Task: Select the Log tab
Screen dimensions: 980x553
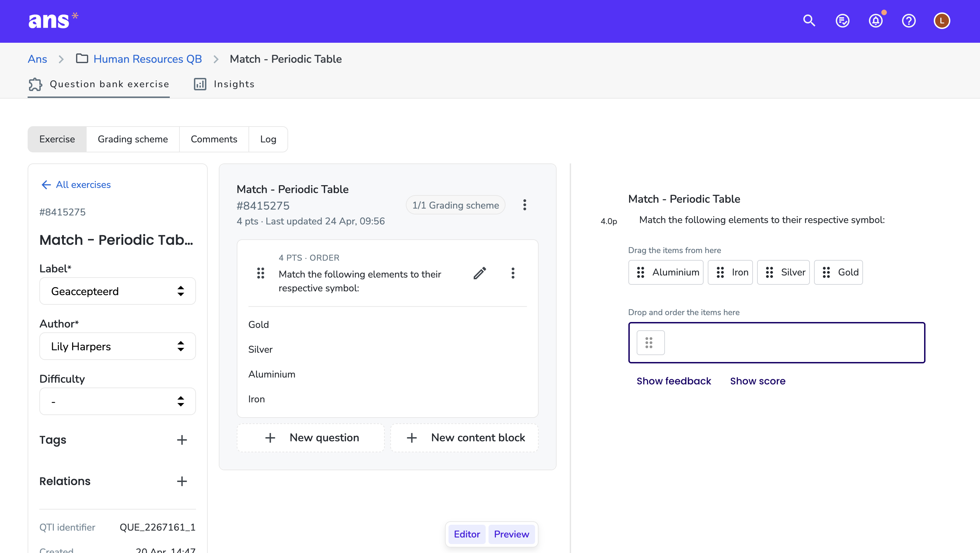Action: click(x=268, y=140)
